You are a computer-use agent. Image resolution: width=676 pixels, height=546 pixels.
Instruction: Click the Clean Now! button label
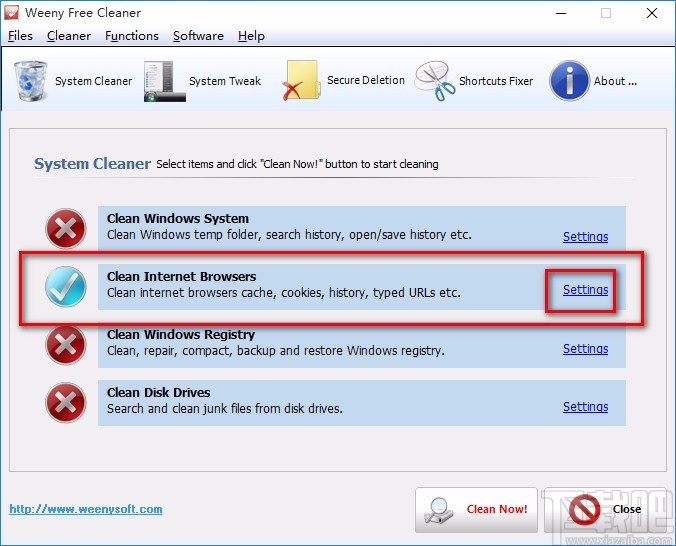[x=497, y=509]
